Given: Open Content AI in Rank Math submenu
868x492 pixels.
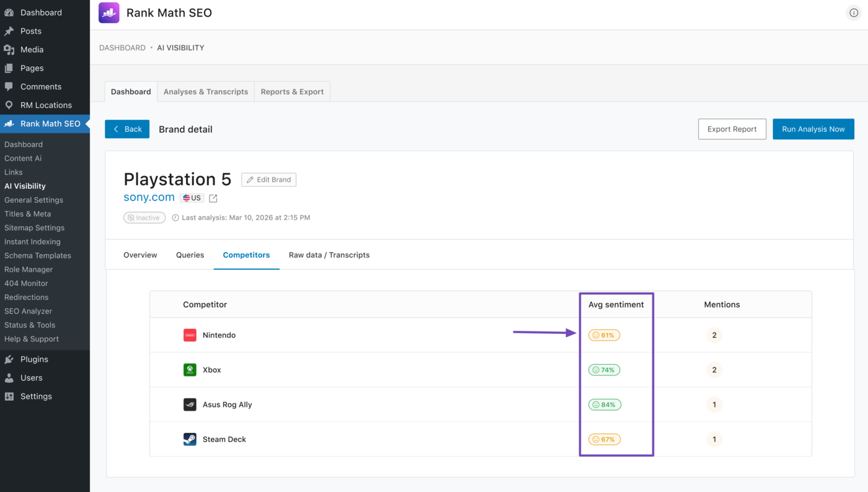Looking at the screenshot, I should [23, 158].
